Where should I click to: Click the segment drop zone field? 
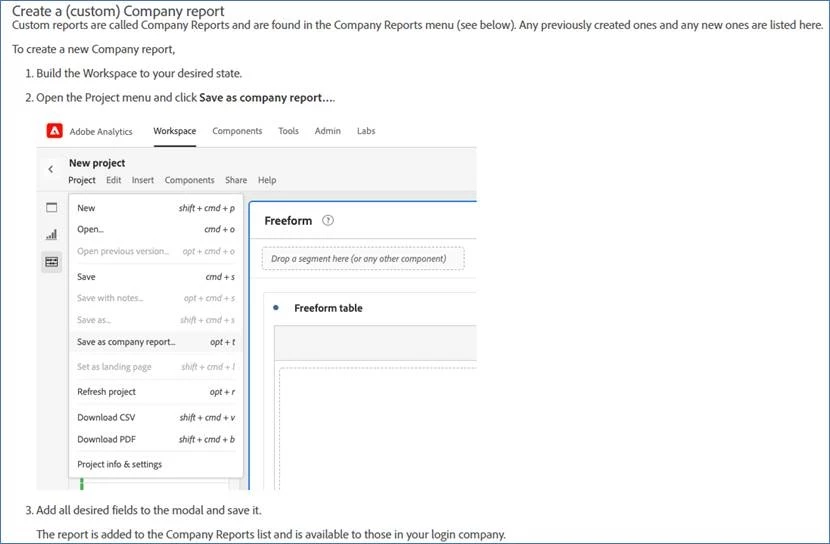coord(363,259)
